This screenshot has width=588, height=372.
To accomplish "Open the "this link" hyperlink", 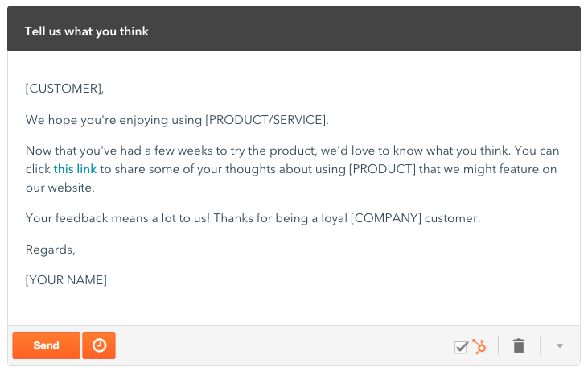I will (75, 169).
